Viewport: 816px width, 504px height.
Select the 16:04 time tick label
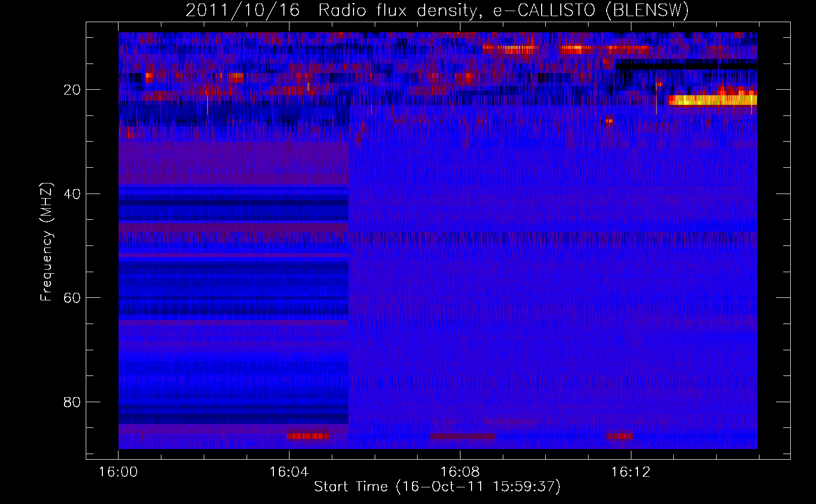tap(289, 472)
